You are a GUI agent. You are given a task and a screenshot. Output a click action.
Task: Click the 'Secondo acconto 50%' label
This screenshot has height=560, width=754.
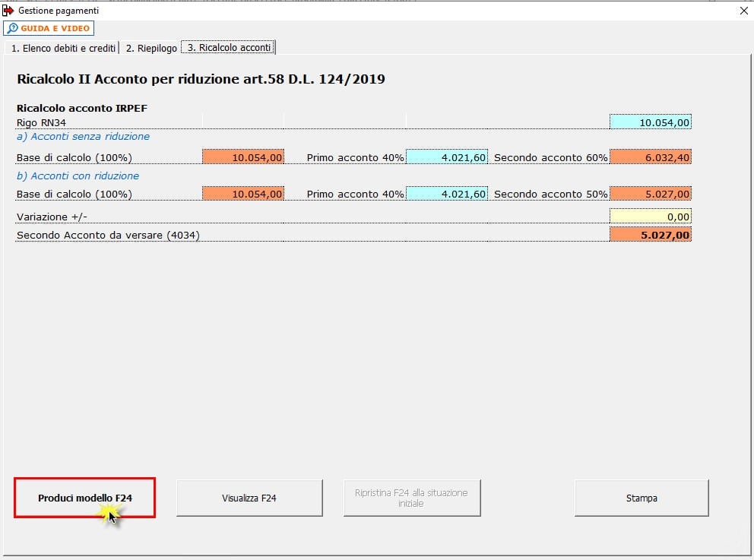550,195
